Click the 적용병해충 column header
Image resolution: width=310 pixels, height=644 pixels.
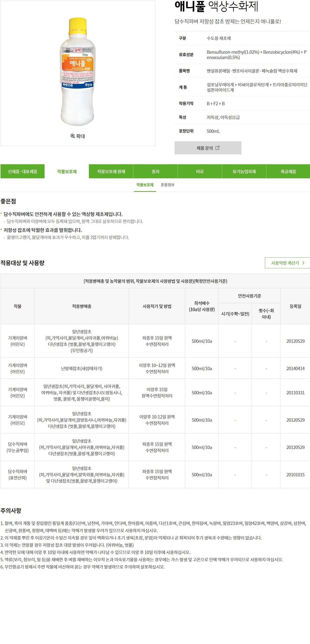point(82,306)
